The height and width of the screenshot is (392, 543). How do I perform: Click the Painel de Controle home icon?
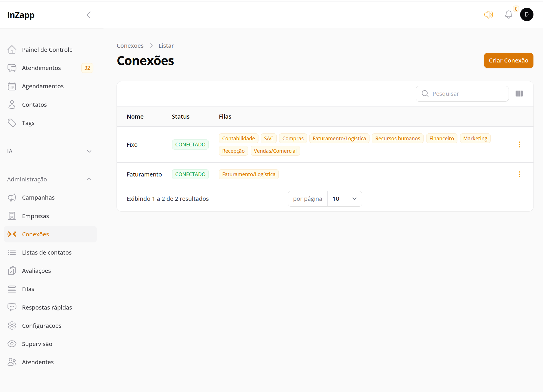point(12,50)
